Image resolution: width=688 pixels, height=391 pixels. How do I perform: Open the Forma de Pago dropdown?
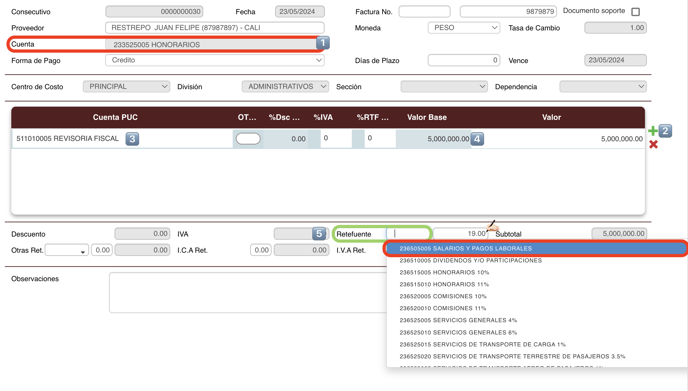215,60
